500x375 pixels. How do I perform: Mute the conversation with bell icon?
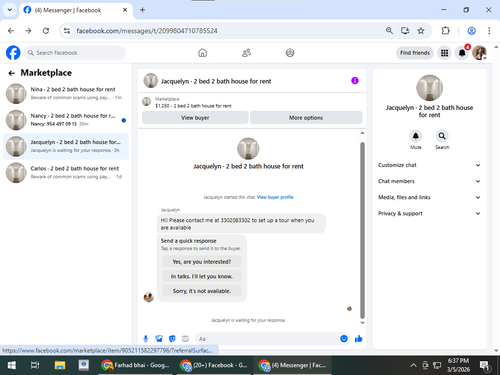[x=416, y=136]
